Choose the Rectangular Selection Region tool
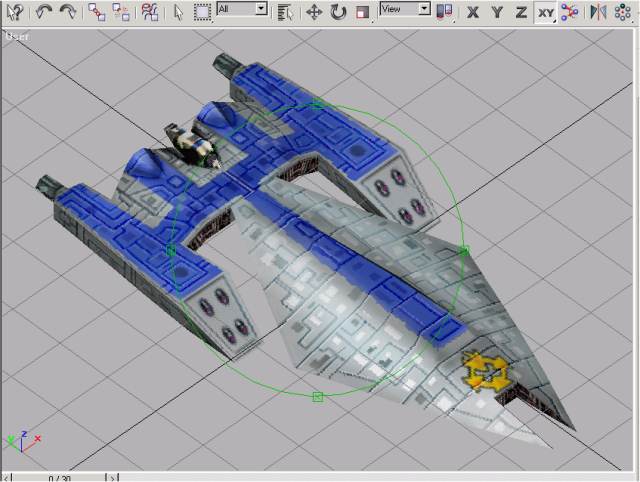This screenshot has height=482, width=640. click(x=202, y=12)
